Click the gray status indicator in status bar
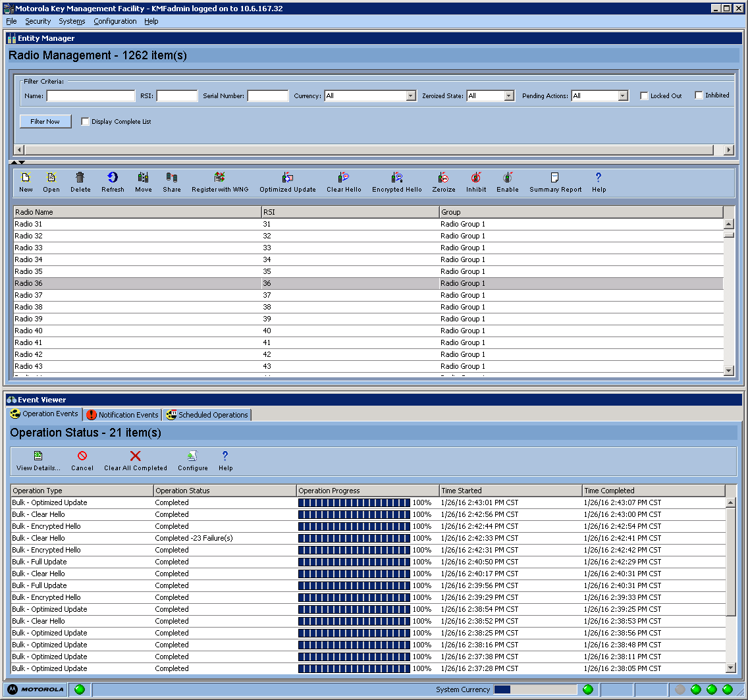The height and width of the screenshot is (700, 748). coord(680,689)
